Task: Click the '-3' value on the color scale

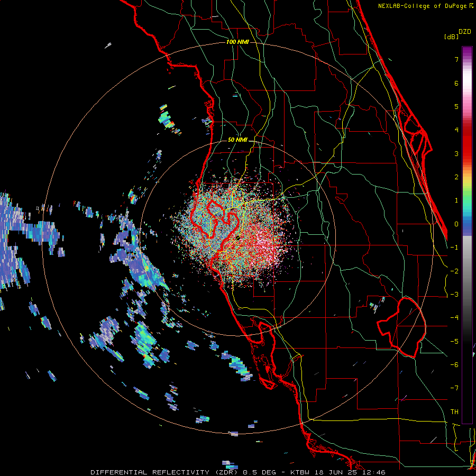Action: [x=454, y=295]
